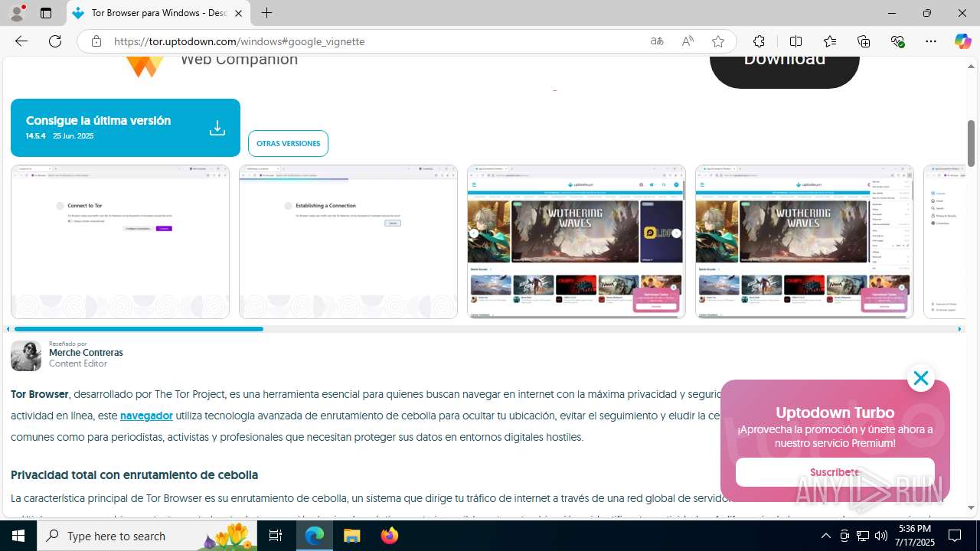
Task: Open the Extensions puzzle icon
Action: click(759, 41)
